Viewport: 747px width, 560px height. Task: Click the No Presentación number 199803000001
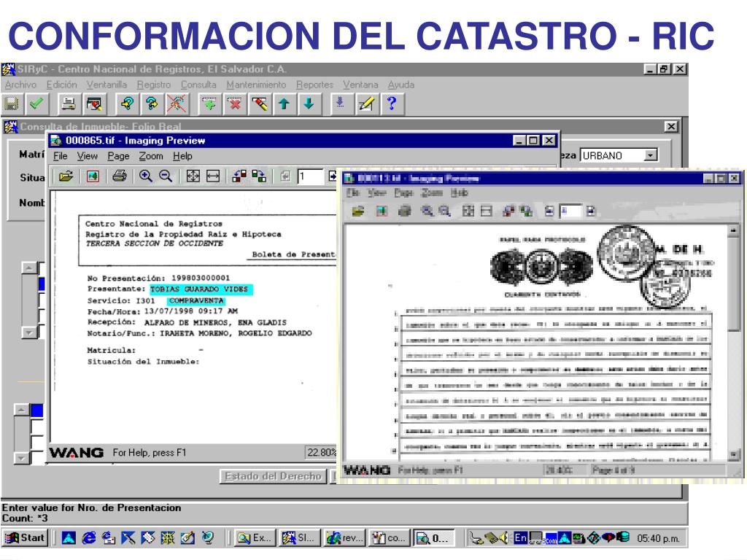click(201, 278)
